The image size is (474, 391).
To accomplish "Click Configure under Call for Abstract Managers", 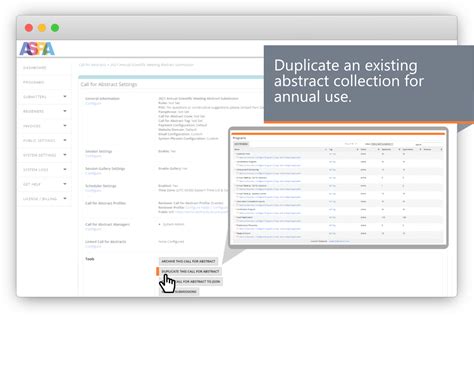I will 93,229.
